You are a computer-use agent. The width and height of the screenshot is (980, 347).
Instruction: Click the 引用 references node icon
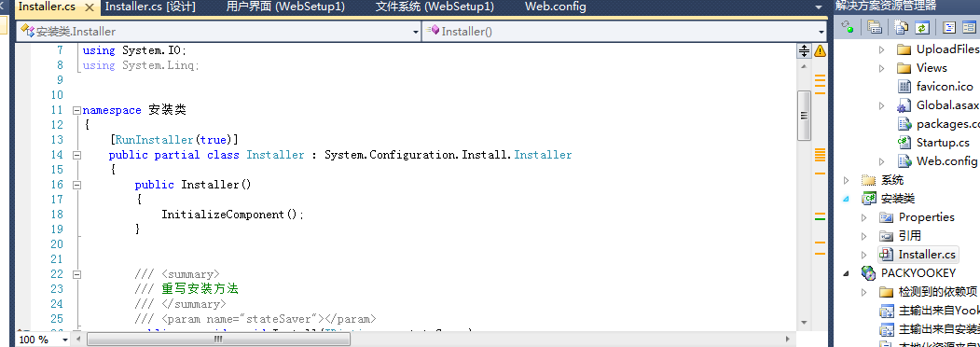[886, 236]
